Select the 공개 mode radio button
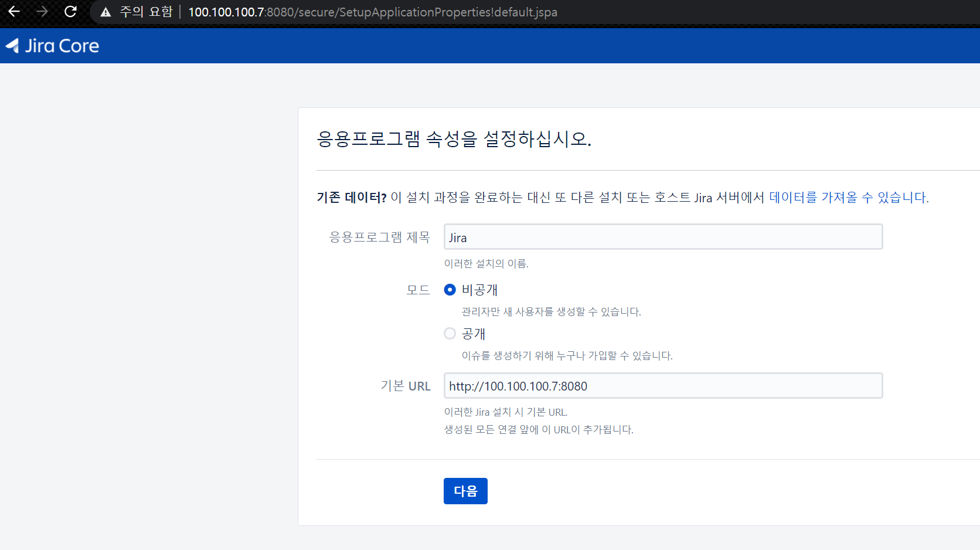This screenshot has height=550, width=980. click(x=450, y=334)
